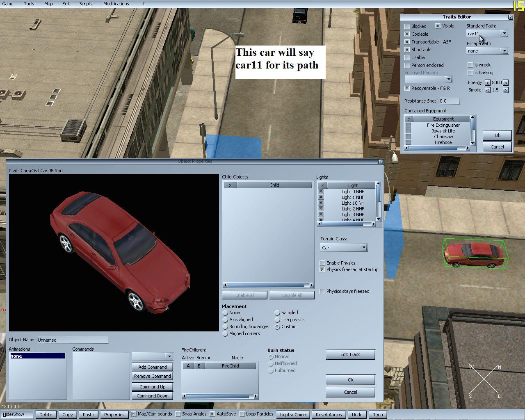Click the Child-Objects list scroll-right arrow

pos(311,285)
